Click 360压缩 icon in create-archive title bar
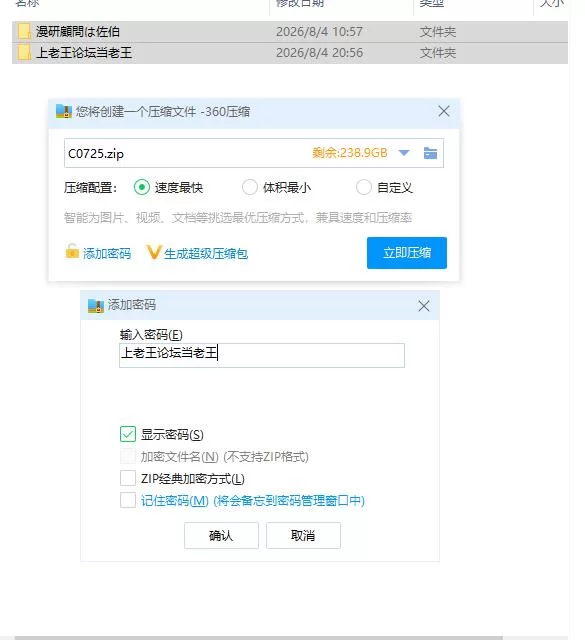Image resolution: width=585 pixels, height=640 pixels. click(64, 111)
